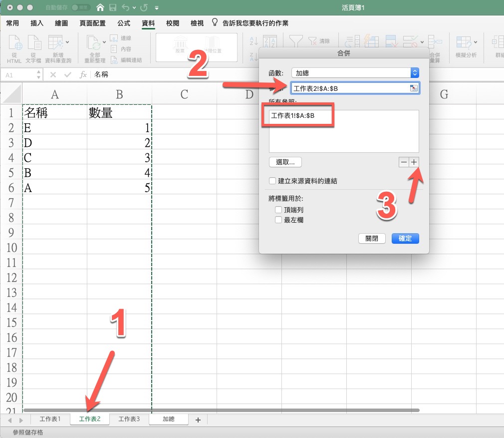Add a new sheet with the plus button

click(198, 420)
